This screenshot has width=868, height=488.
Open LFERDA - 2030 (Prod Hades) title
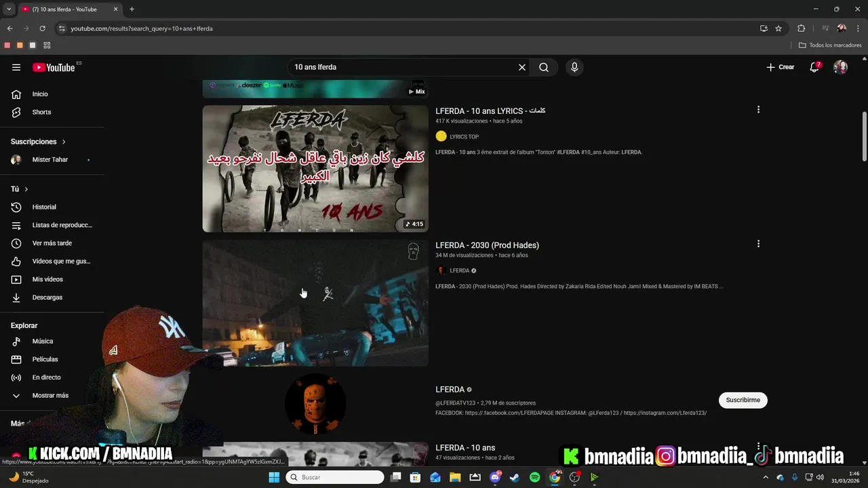[487, 245]
